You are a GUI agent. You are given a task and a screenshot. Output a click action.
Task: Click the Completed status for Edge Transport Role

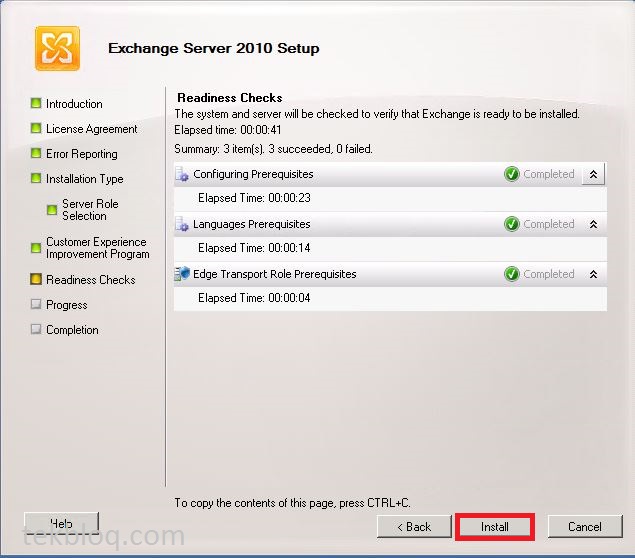coord(549,274)
